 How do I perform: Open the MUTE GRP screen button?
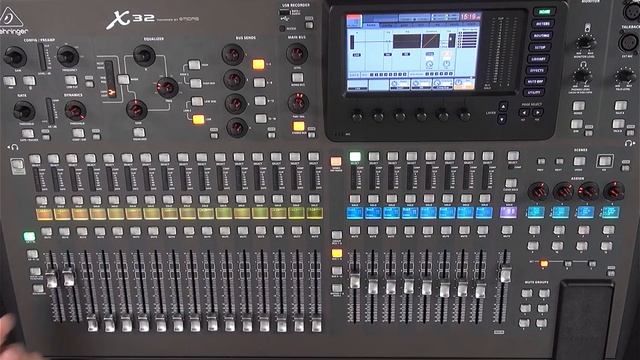click(535, 82)
